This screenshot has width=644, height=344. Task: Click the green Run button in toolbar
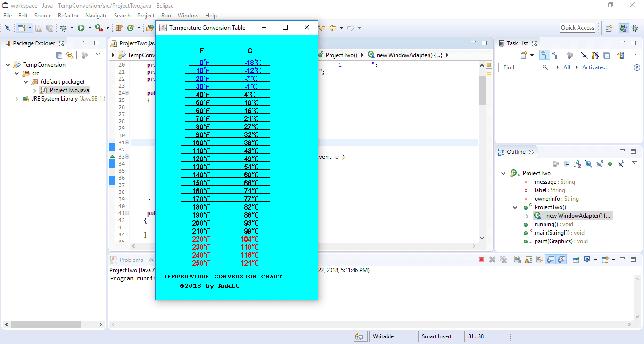pyautogui.click(x=81, y=28)
